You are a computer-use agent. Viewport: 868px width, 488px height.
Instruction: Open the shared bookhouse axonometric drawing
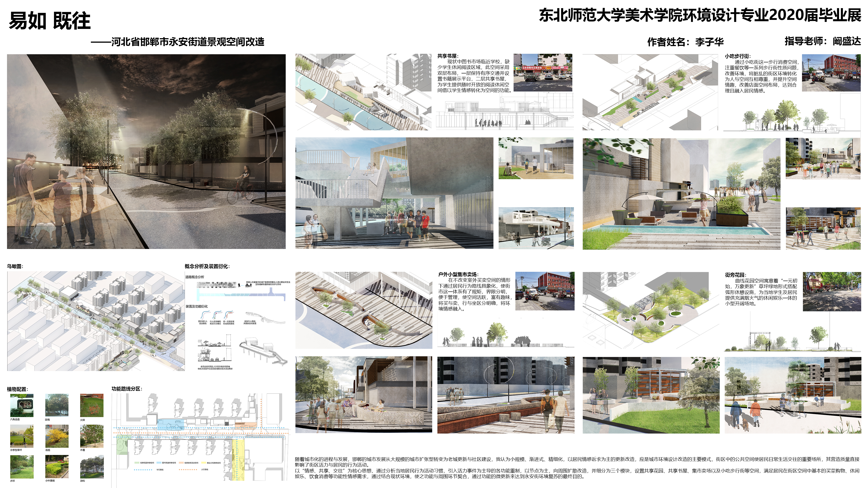[363, 92]
